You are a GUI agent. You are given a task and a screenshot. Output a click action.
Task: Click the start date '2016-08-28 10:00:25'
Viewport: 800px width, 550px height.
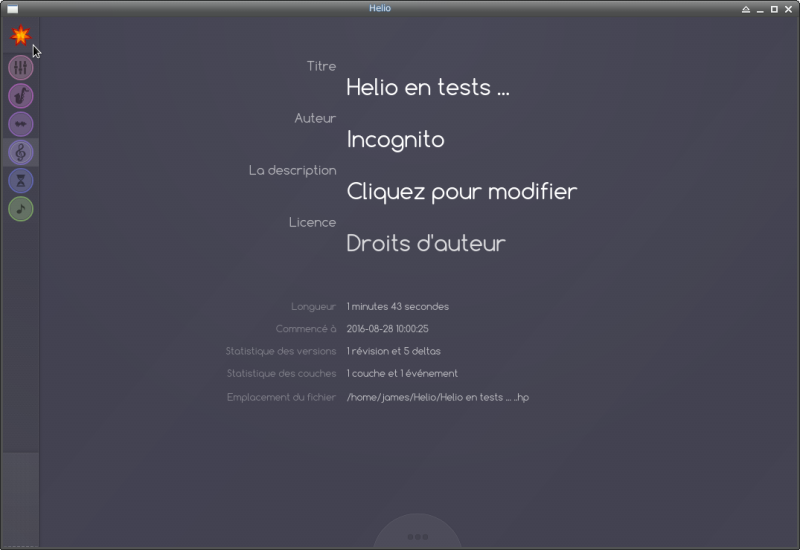point(388,329)
